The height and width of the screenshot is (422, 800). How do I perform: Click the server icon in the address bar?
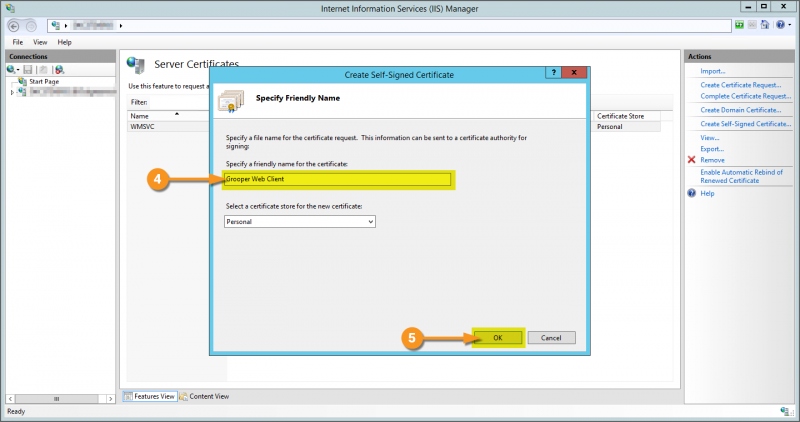coord(56,26)
